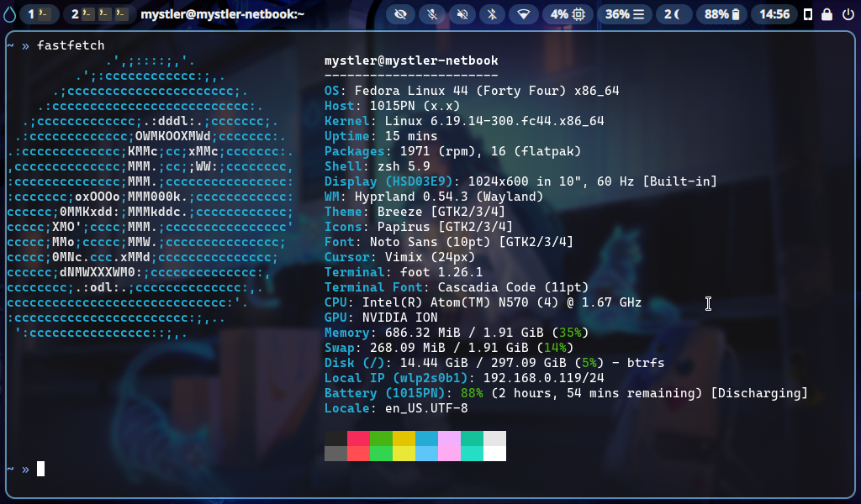Click the Kernel line Linux 6.19.14-300
861x504 pixels.
point(464,121)
